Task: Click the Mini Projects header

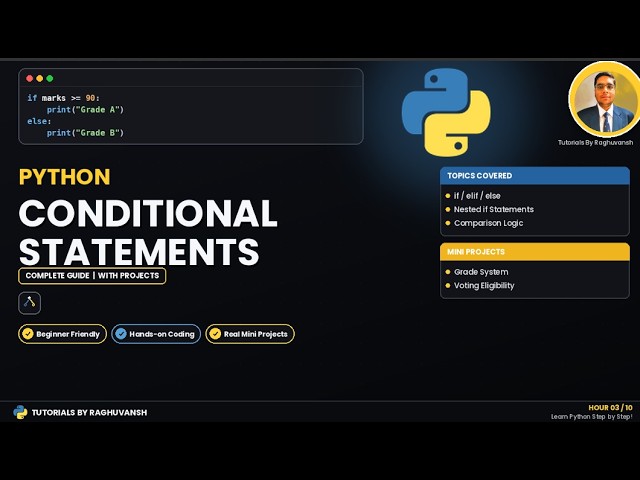Action: click(x=535, y=252)
